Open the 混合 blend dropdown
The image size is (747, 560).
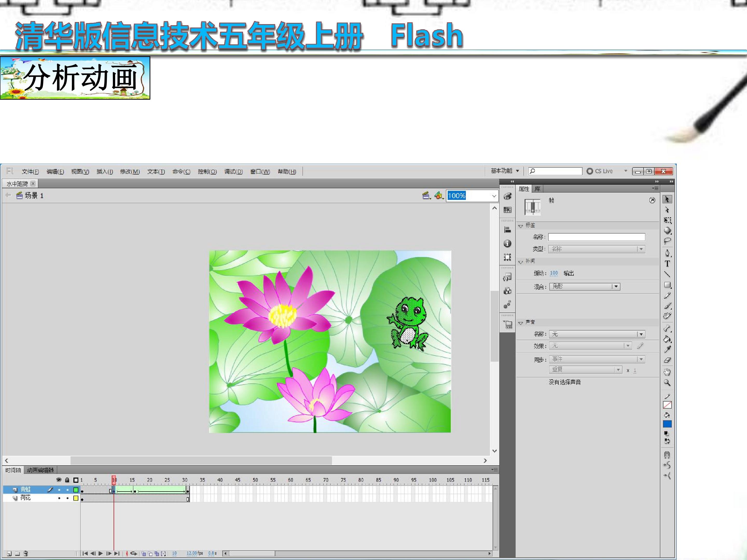click(585, 286)
